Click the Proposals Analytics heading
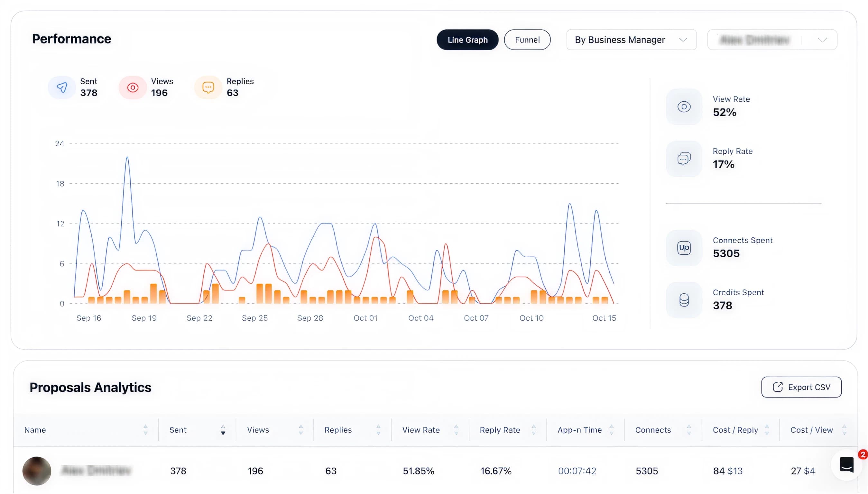868x494 pixels. [x=90, y=388]
